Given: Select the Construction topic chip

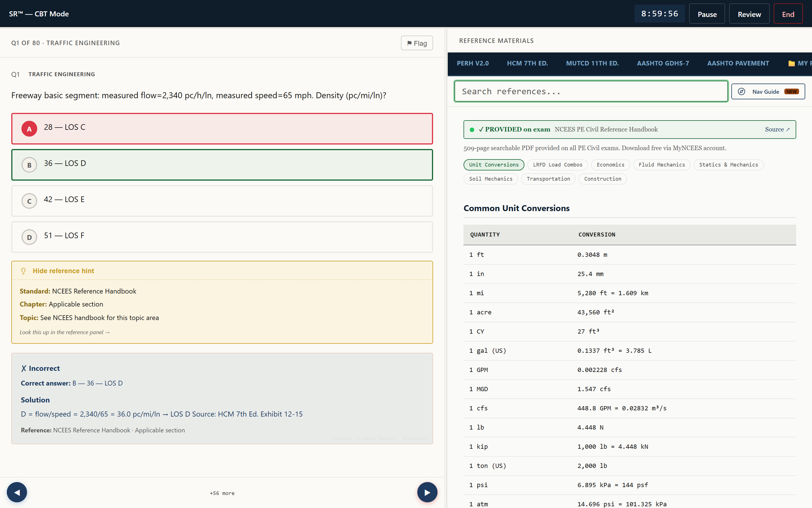Looking at the screenshot, I should point(603,179).
